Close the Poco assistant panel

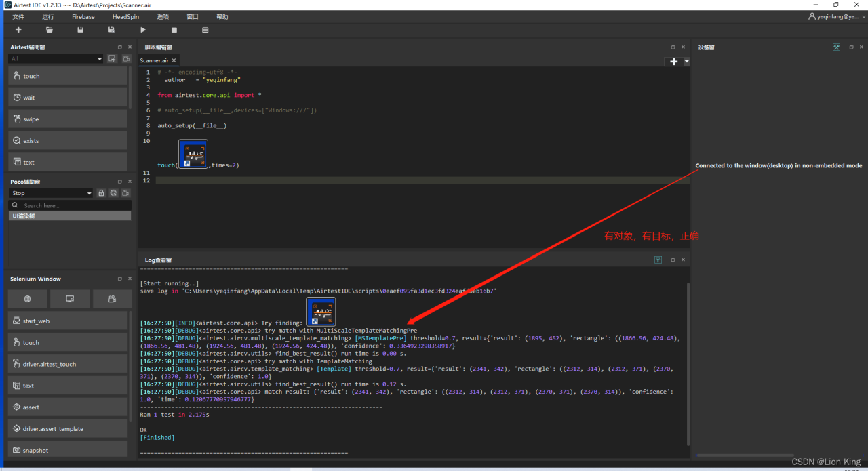130,182
